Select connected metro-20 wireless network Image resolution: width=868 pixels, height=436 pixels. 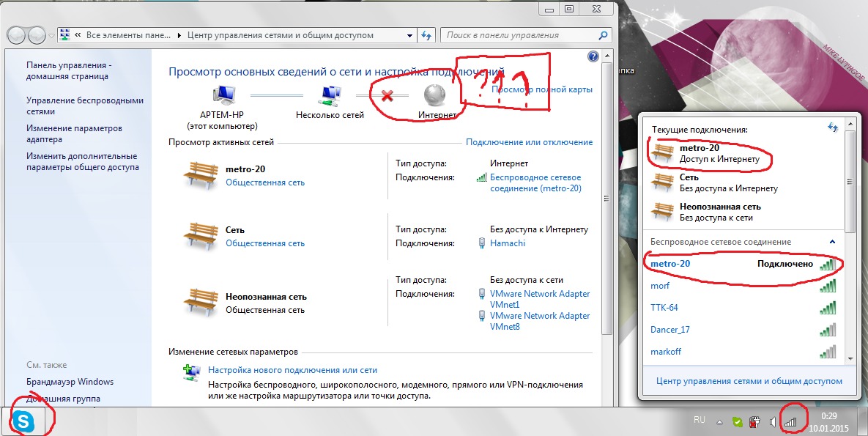pos(743,264)
